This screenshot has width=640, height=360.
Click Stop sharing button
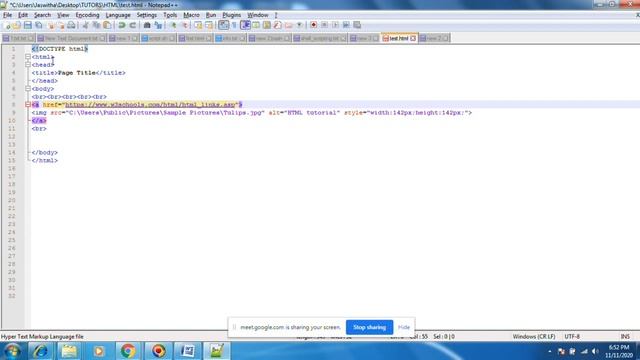(369, 327)
